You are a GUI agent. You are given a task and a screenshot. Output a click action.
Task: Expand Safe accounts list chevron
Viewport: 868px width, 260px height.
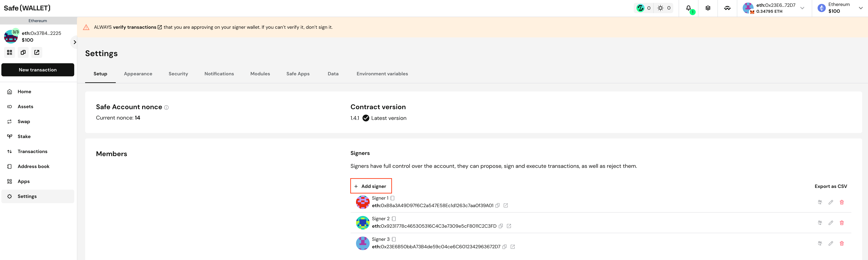[74, 42]
